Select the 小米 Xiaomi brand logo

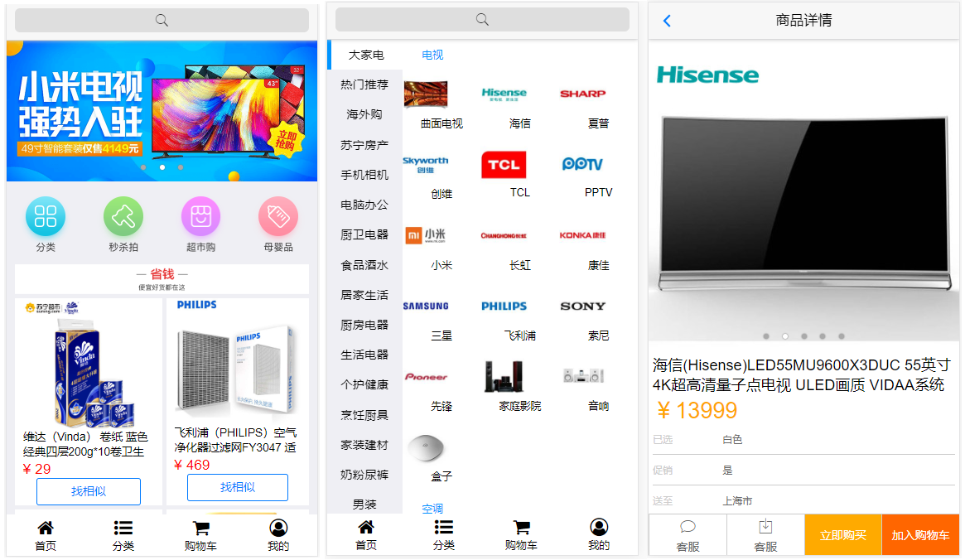[x=425, y=235]
